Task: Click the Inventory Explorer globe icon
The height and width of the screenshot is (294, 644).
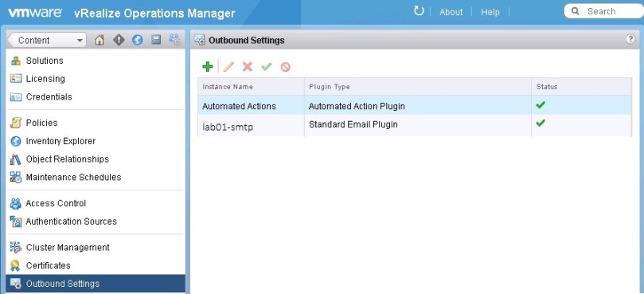Action: 16,141
